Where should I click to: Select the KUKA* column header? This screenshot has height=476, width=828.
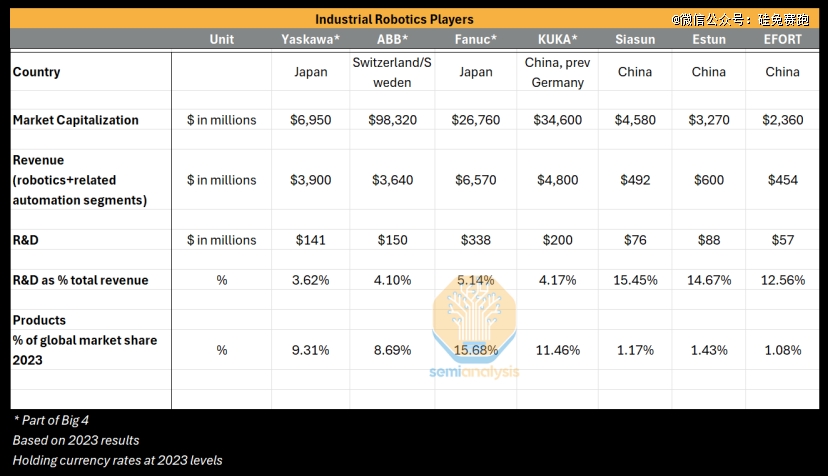pyautogui.click(x=558, y=40)
